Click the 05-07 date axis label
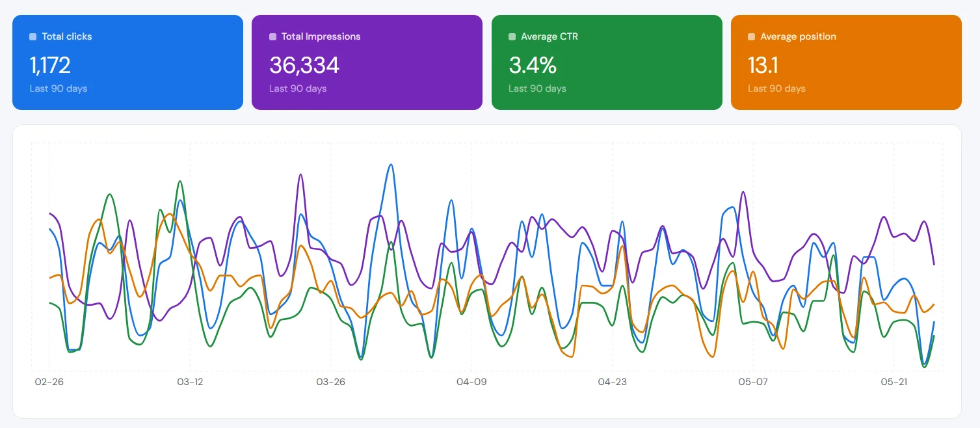 point(753,382)
